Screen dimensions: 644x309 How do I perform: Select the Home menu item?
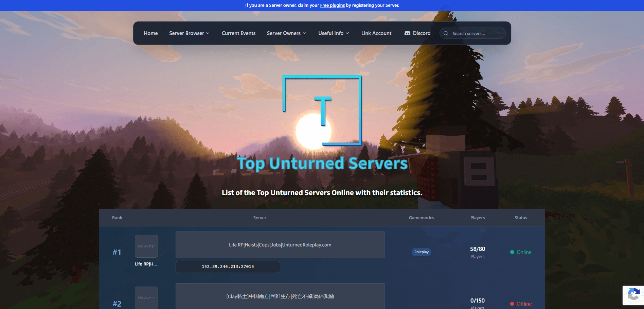pyautogui.click(x=150, y=33)
